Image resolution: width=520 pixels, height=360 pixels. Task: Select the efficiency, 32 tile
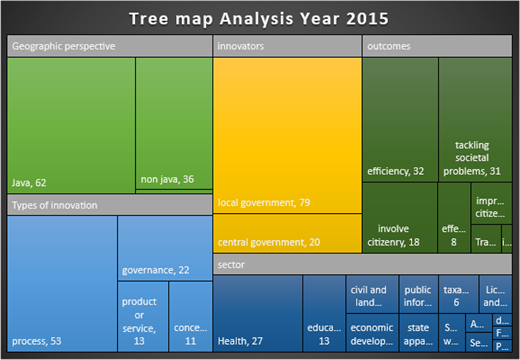400,120
